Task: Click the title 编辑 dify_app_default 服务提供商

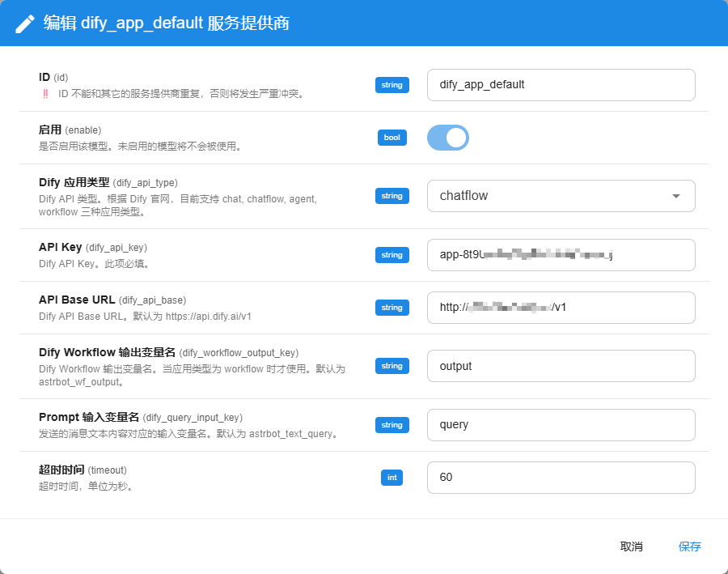Action: pos(166,23)
